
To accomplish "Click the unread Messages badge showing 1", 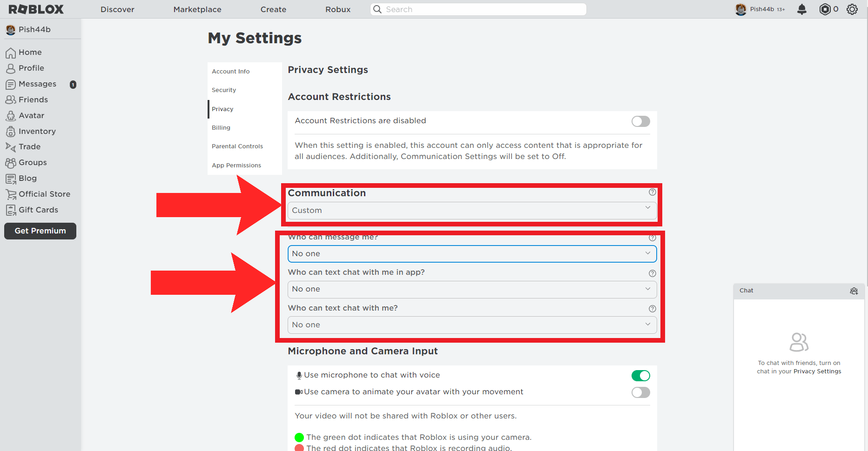I will pyautogui.click(x=73, y=85).
